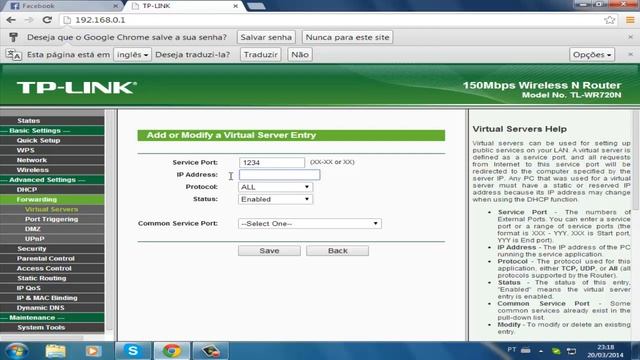This screenshot has height=360, width=640.
Task: Close the translate bar
Action: [x=631, y=54]
